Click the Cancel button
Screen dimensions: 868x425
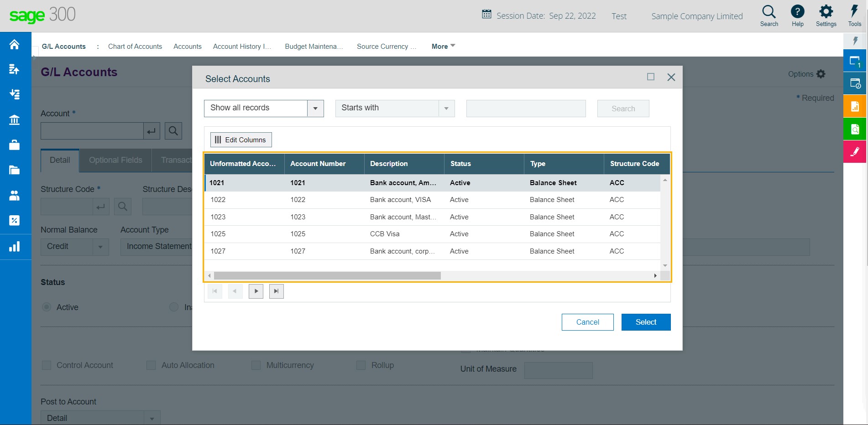click(x=588, y=322)
